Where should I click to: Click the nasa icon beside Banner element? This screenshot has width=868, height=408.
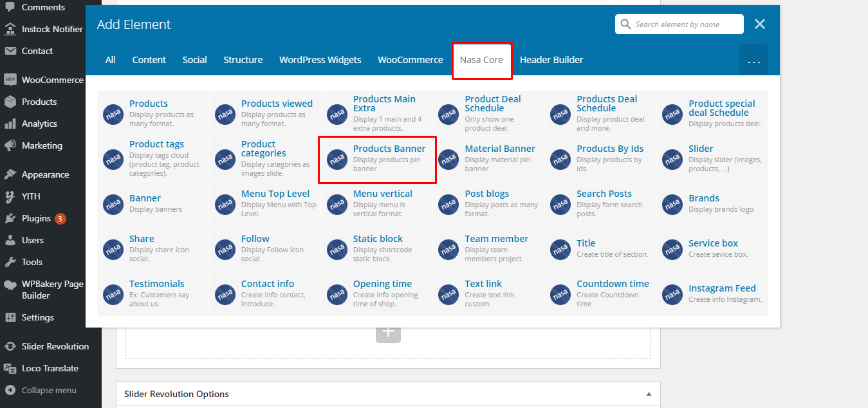coord(113,205)
